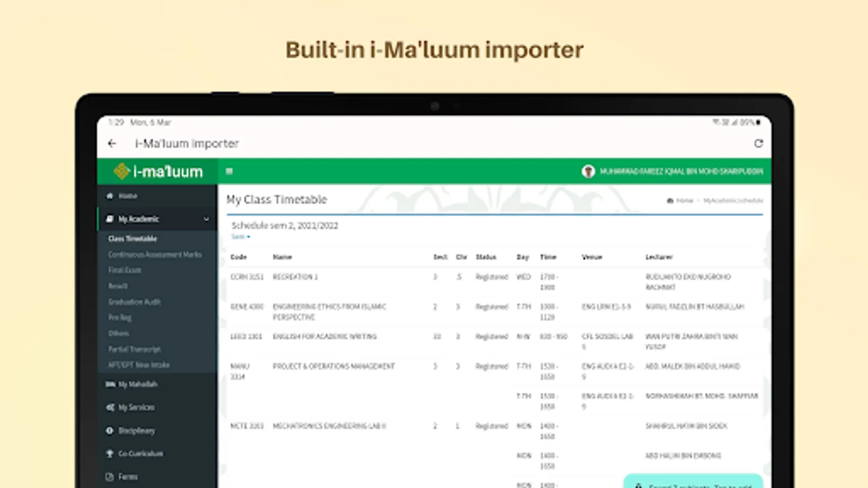Open Result submenu item

point(118,286)
